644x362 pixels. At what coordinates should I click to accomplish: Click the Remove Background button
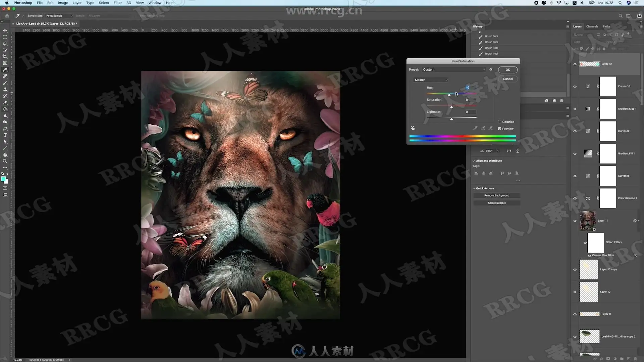[x=497, y=195]
